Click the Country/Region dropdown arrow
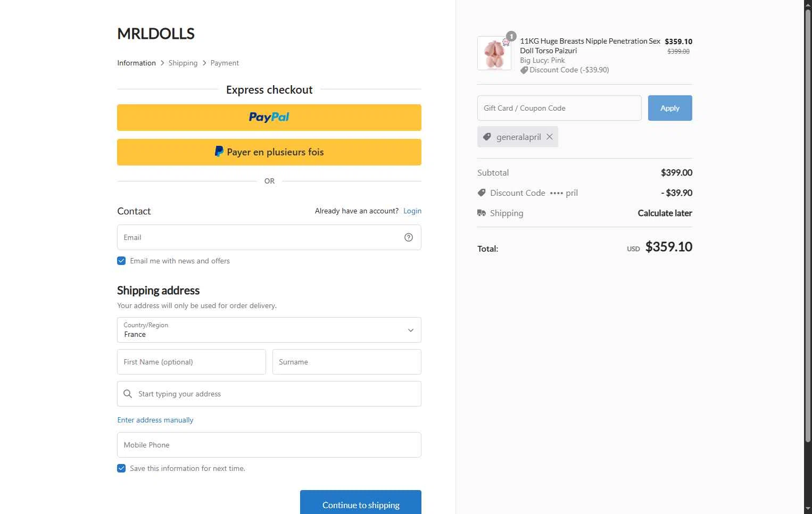Image resolution: width=812 pixels, height=514 pixels. click(x=411, y=330)
